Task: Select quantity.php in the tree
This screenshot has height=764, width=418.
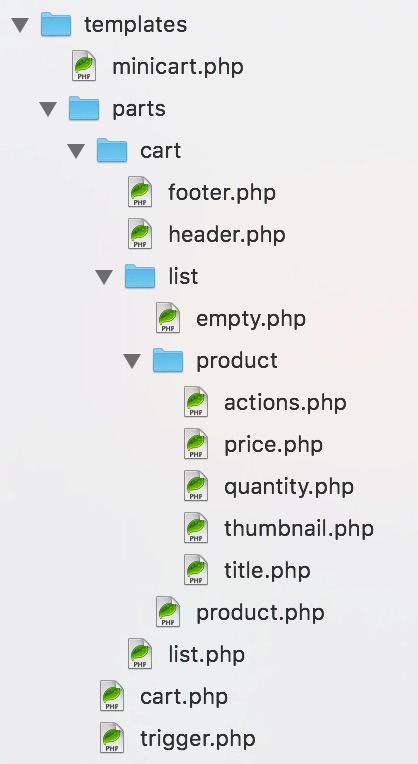Action: (289, 487)
